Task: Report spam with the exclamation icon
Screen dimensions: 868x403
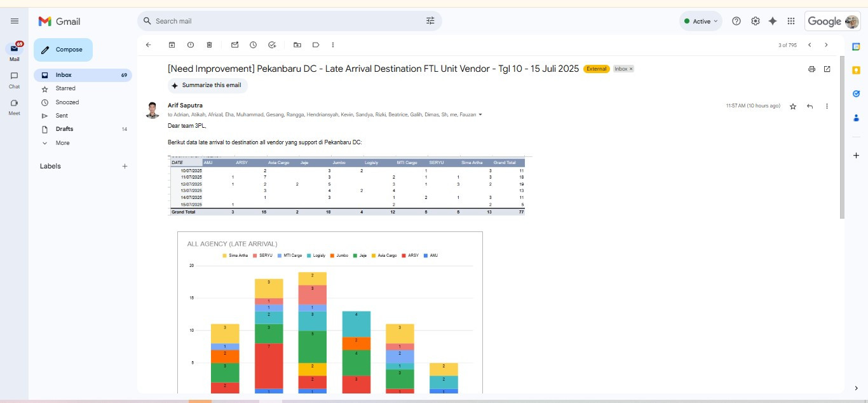Action: point(191,45)
